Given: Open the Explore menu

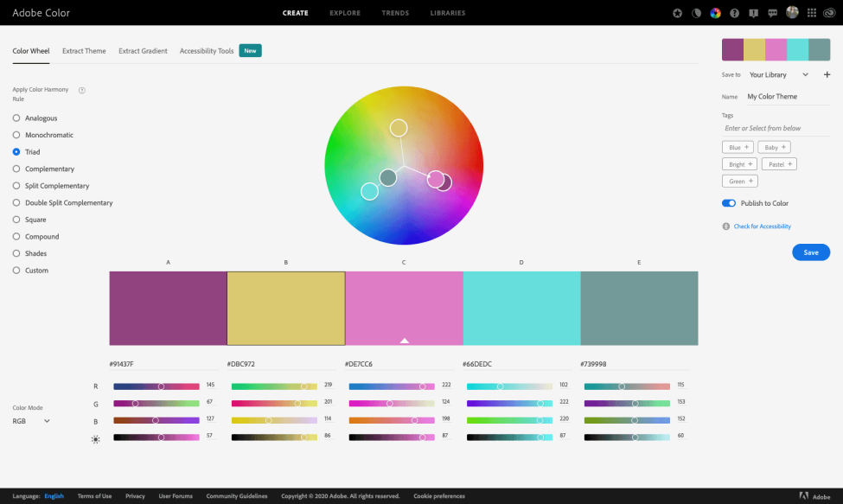Looking at the screenshot, I should coord(345,13).
